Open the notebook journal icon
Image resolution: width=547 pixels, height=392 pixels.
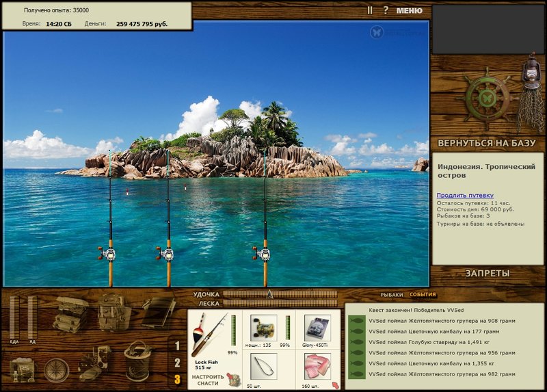click(159, 312)
